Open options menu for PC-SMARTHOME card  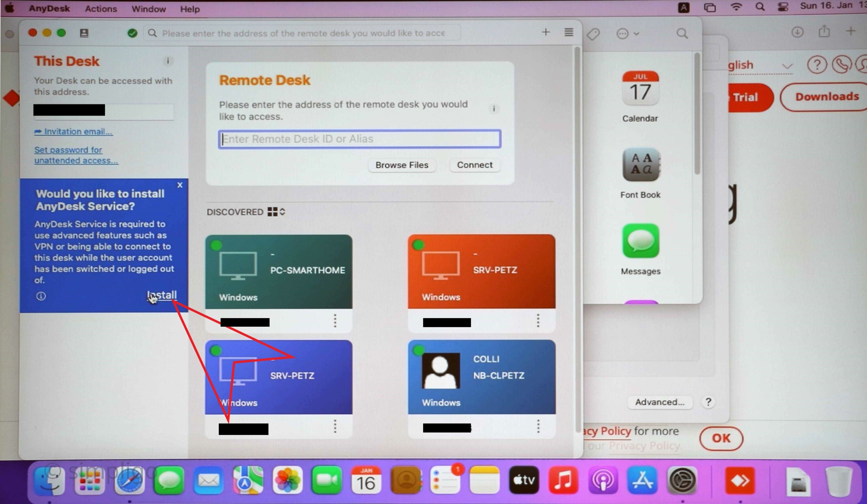click(x=335, y=320)
